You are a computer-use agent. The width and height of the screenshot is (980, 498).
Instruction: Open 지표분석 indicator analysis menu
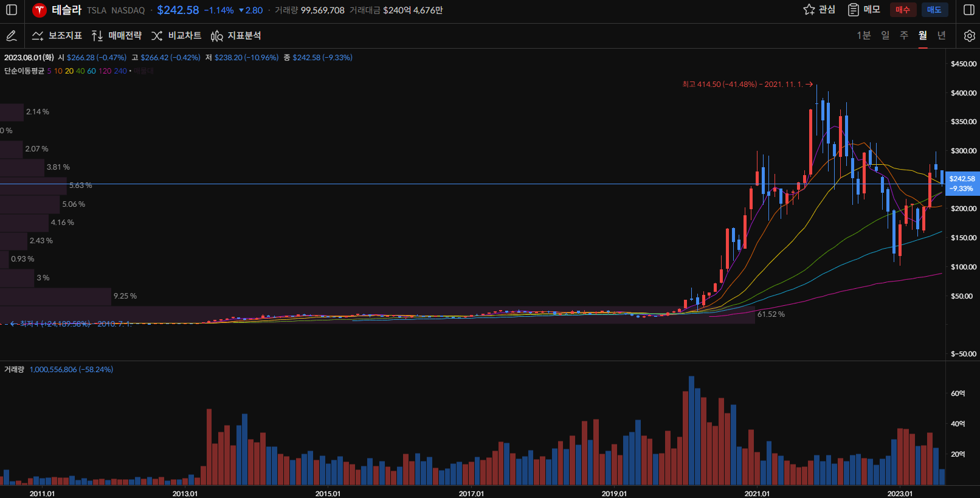[236, 36]
